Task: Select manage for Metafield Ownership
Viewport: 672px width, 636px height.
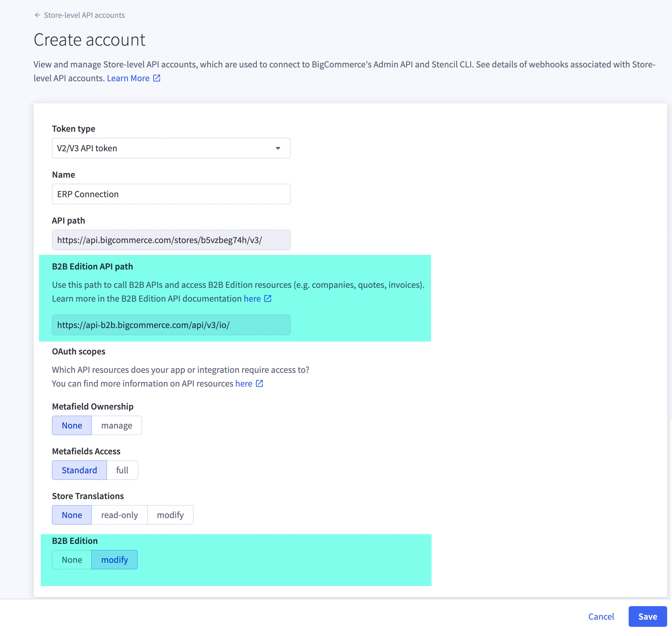Action: click(116, 425)
